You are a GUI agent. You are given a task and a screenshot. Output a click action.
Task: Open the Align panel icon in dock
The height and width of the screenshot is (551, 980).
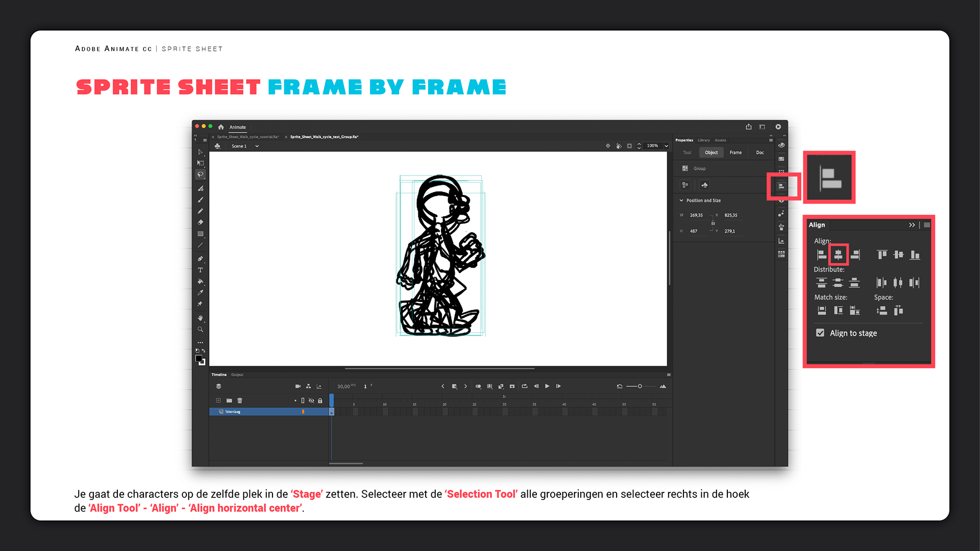(781, 186)
